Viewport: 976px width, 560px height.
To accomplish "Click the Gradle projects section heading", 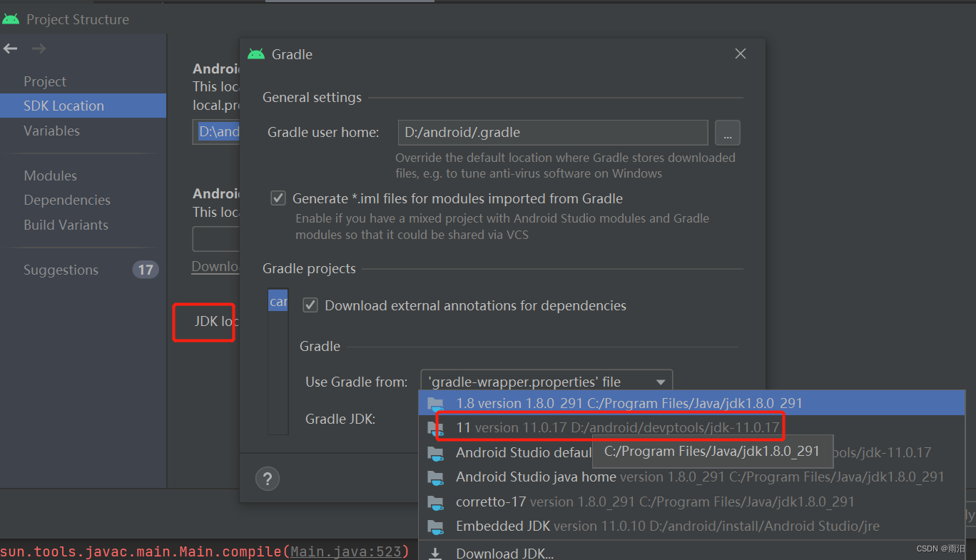I will pos(309,269).
